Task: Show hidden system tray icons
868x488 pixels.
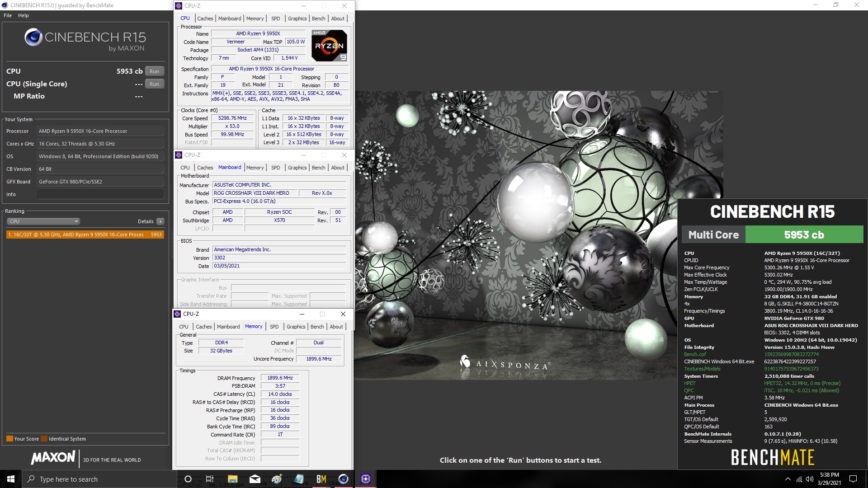Action: (788, 479)
